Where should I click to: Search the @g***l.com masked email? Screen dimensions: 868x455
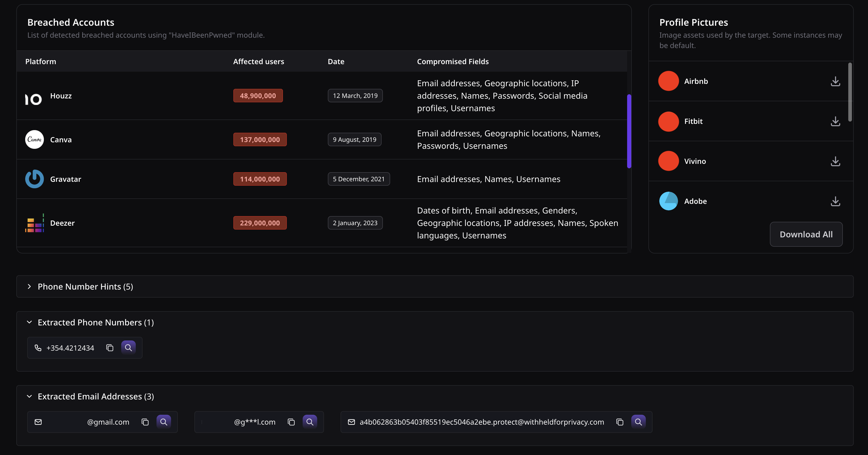pos(310,422)
